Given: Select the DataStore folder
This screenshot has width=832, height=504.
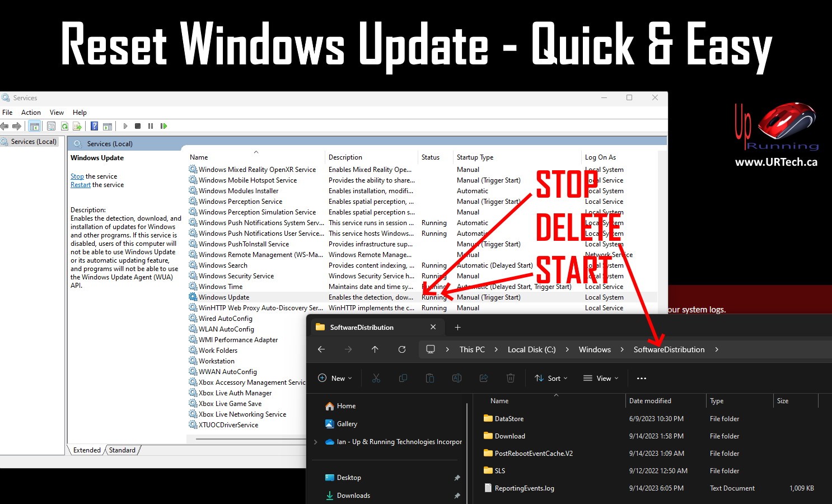Looking at the screenshot, I should click(509, 419).
